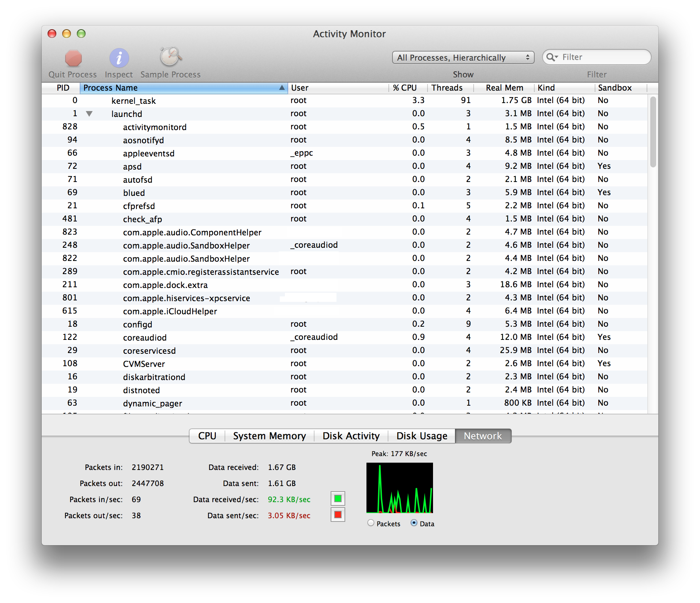Click the red close window button
Image resolution: width=700 pixels, height=603 pixels.
[x=52, y=34]
